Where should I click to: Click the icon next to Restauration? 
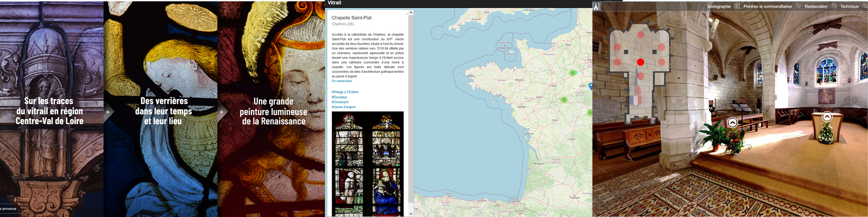click(834, 6)
